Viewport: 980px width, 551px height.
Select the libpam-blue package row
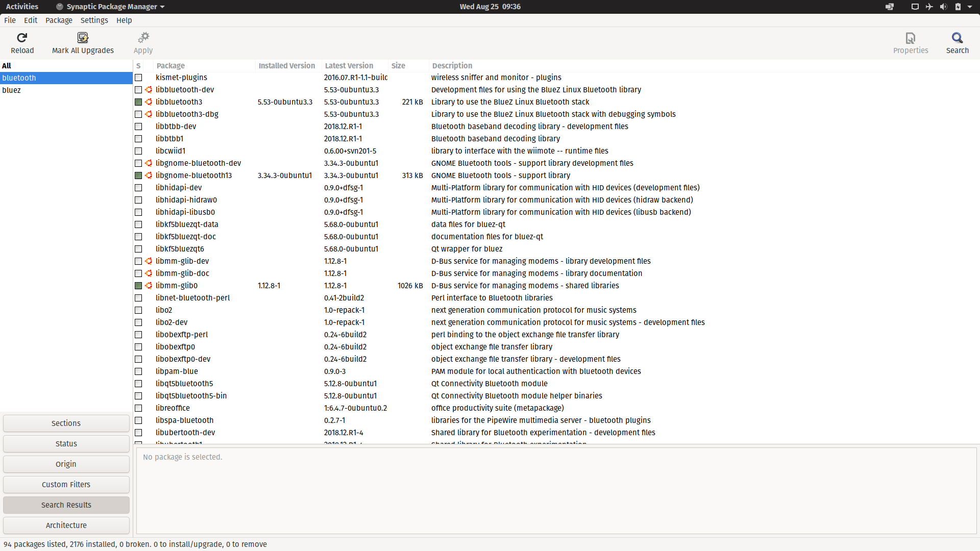[x=556, y=371]
